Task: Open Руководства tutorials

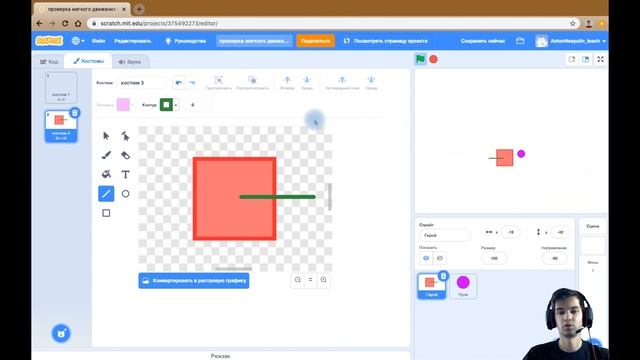Action: coord(186,41)
